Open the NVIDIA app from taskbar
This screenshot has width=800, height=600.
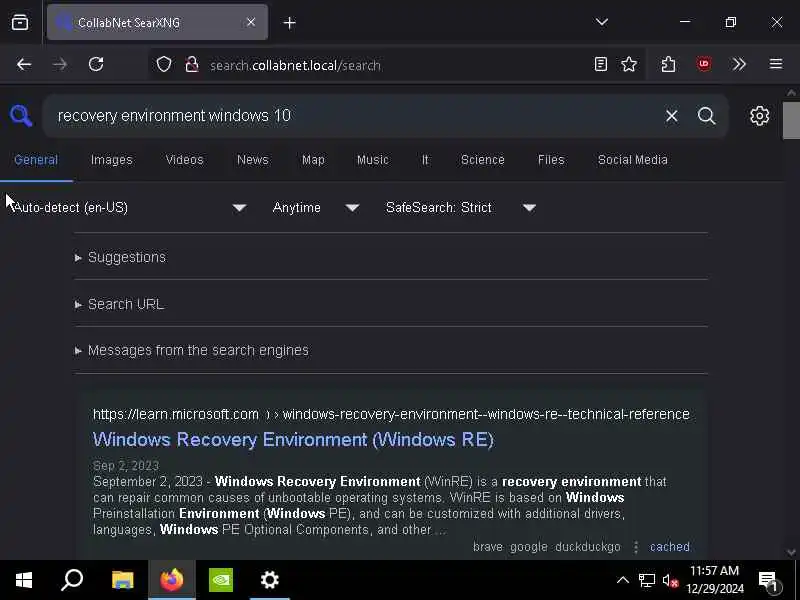coord(221,580)
